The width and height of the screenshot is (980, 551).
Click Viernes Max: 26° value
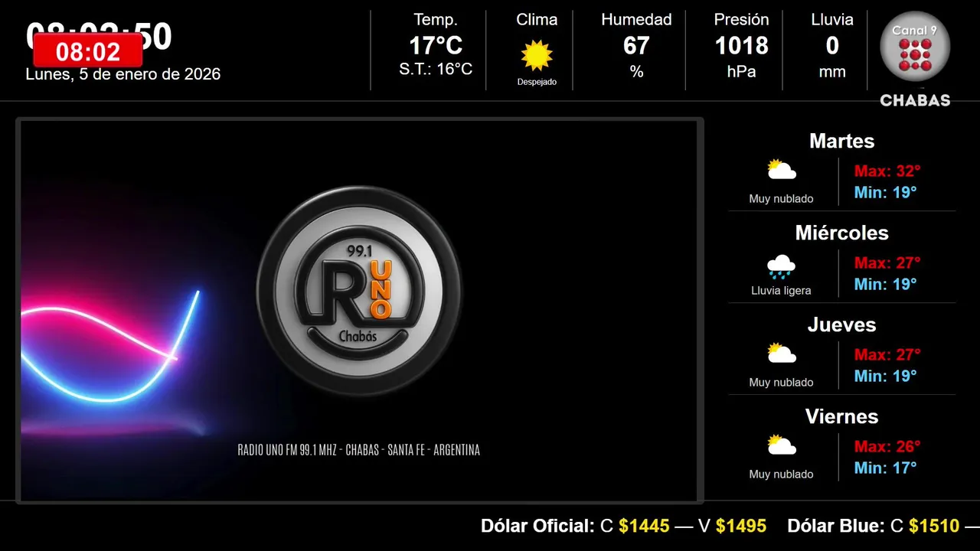click(887, 447)
